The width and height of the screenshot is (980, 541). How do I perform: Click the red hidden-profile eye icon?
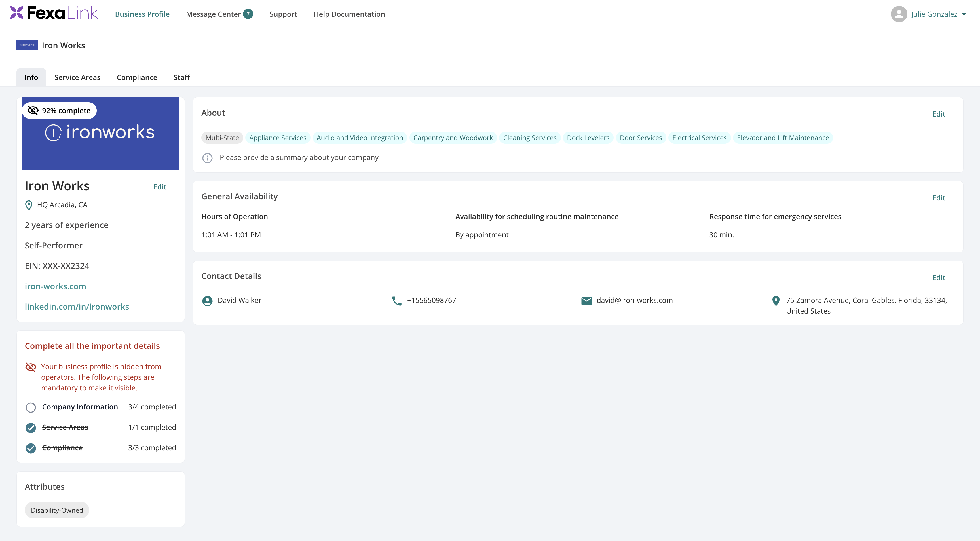[x=31, y=367]
